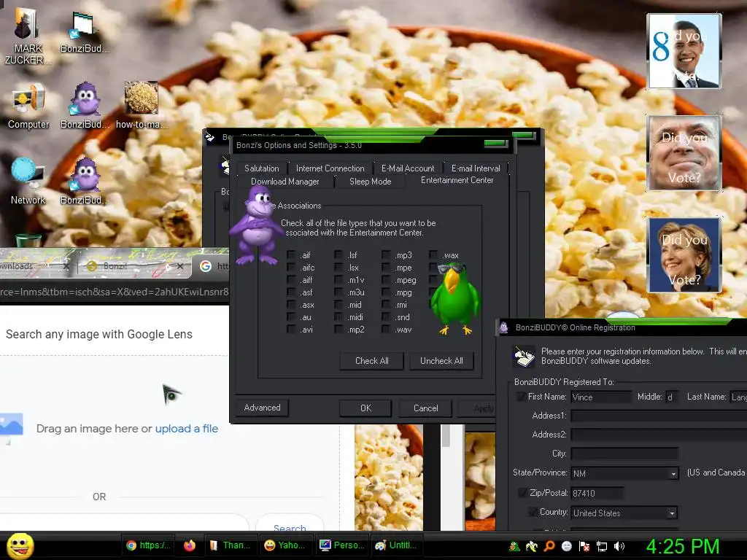Open the Network desktop icon
Viewport: 747px width, 560px height.
[x=28, y=182]
